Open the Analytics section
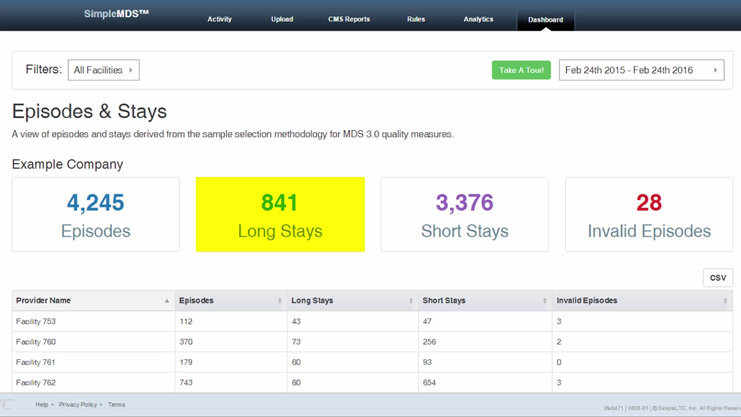Image resolution: width=741 pixels, height=417 pixels. (478, 19)
